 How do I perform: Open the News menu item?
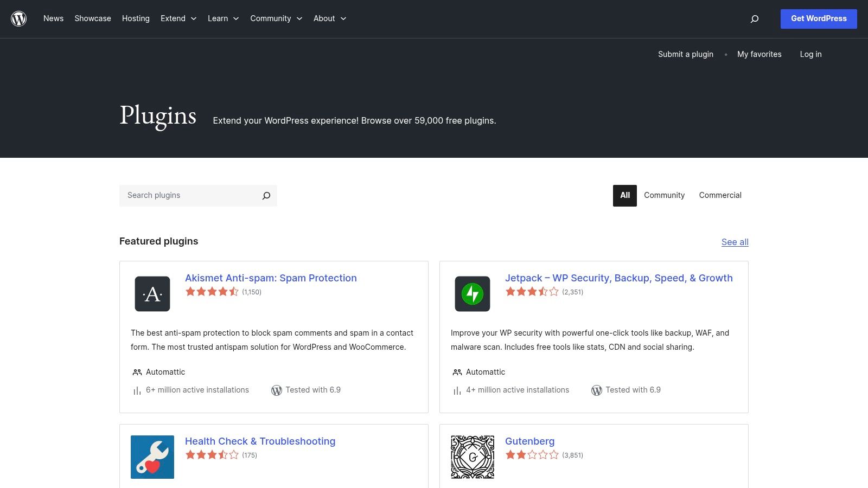click(53, 18)
